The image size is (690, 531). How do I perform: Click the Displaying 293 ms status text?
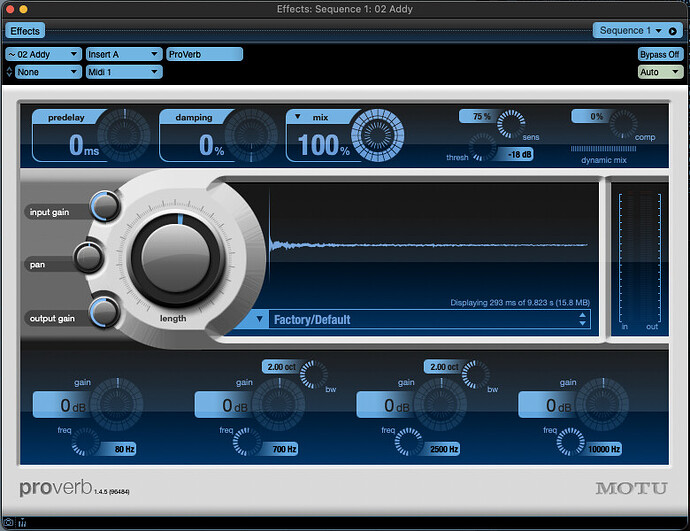pyautogui.click(x=520, y=303)
